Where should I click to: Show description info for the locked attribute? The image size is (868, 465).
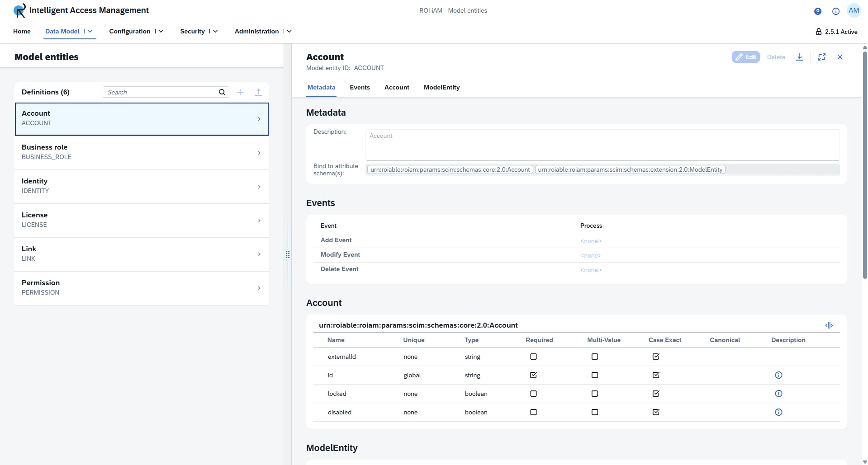point(778,394)
